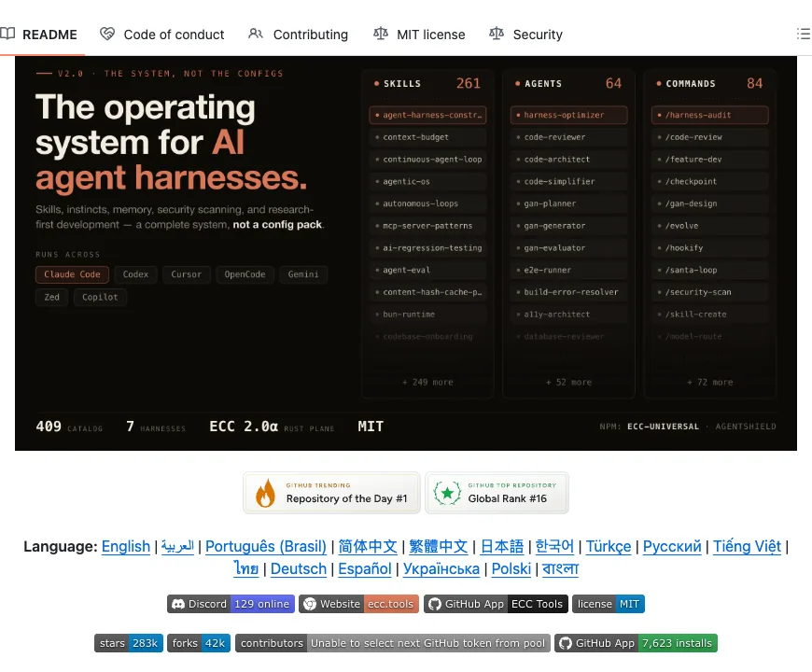Switch to Code of conduct tab

coord(162,35)
